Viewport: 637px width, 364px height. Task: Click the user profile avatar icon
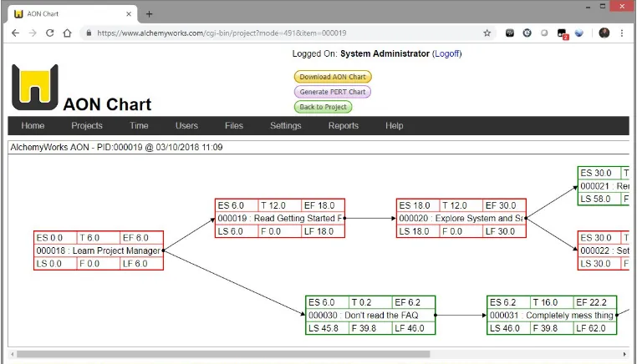point(604,33)
